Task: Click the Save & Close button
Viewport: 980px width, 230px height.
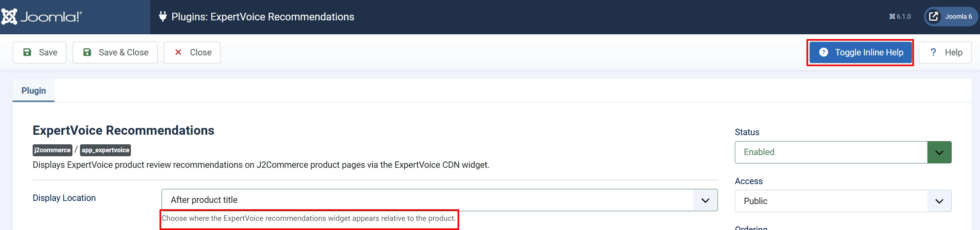Action: click(115, 52)
